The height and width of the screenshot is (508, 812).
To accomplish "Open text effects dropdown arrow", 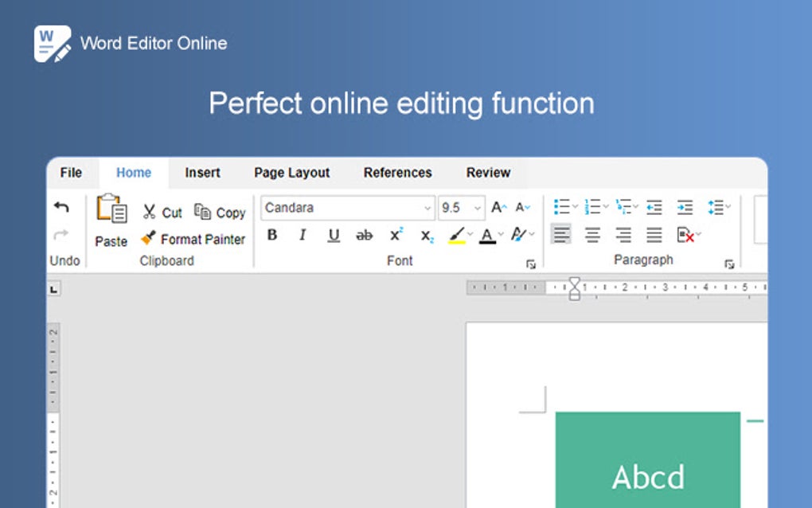I will (x=531, y=235).
